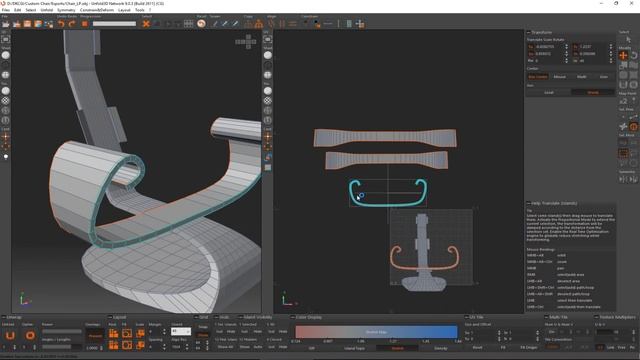Screen dimensions: 640x360
Task: Click the load file icon at toolbar start
Action: pyautogui.click(x=6, y=24)
